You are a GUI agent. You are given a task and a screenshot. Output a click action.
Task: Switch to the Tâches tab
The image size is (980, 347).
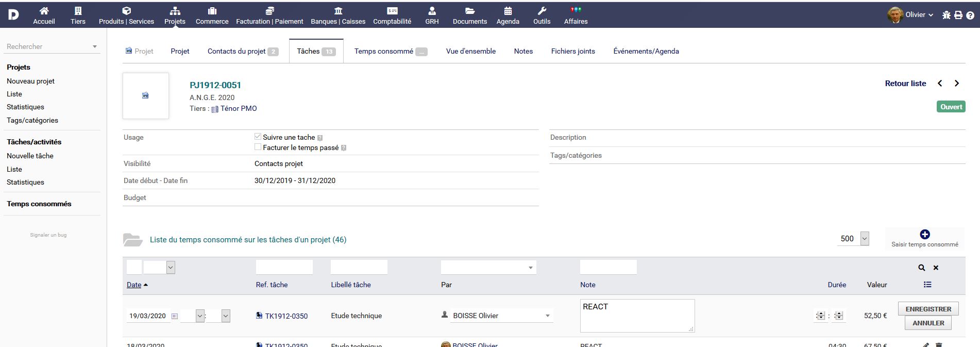[x=316, y=51]
